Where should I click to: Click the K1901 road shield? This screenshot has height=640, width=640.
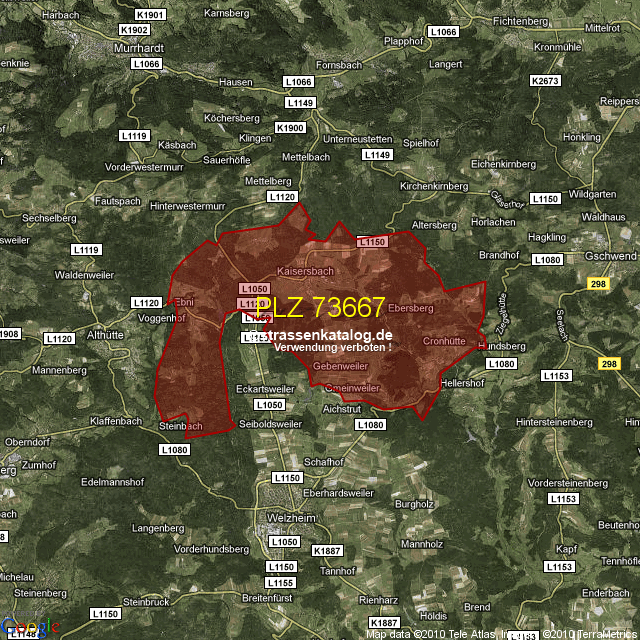pos(149,15)
